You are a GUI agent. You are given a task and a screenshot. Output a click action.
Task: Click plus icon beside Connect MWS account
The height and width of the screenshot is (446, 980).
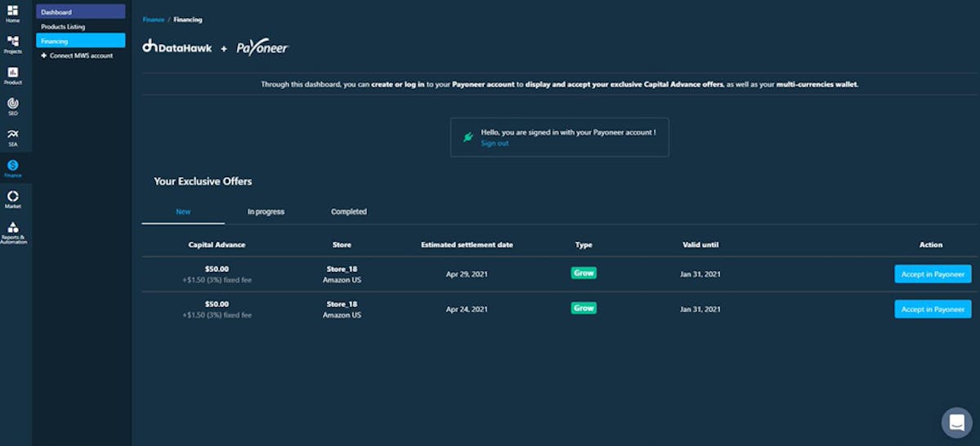44,56
